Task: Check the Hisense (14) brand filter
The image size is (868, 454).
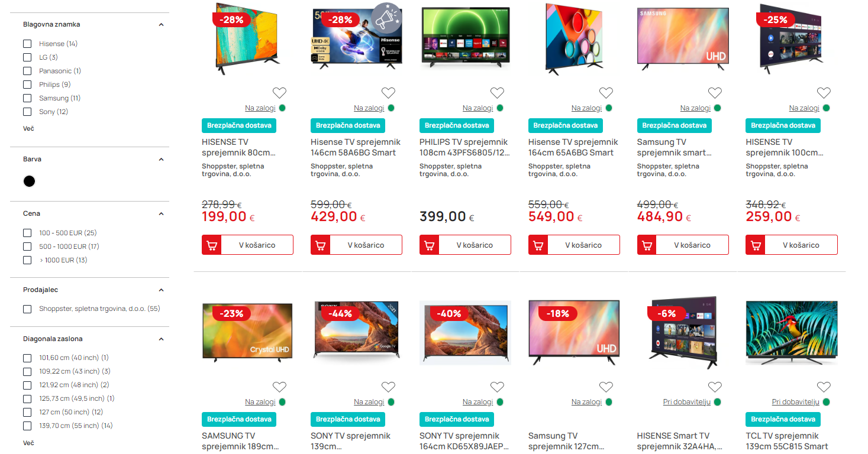Action: pos(27,44)
